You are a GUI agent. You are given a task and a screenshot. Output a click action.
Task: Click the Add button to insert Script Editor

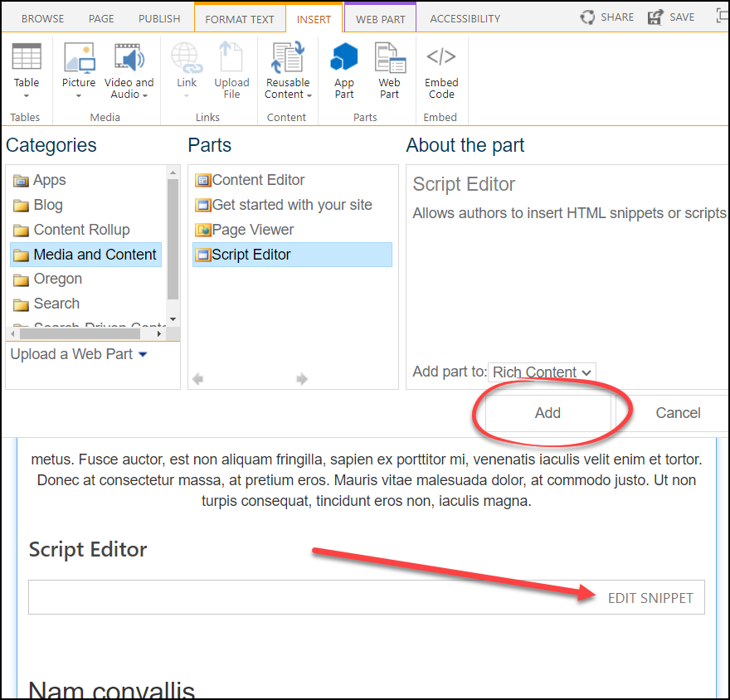547,412
